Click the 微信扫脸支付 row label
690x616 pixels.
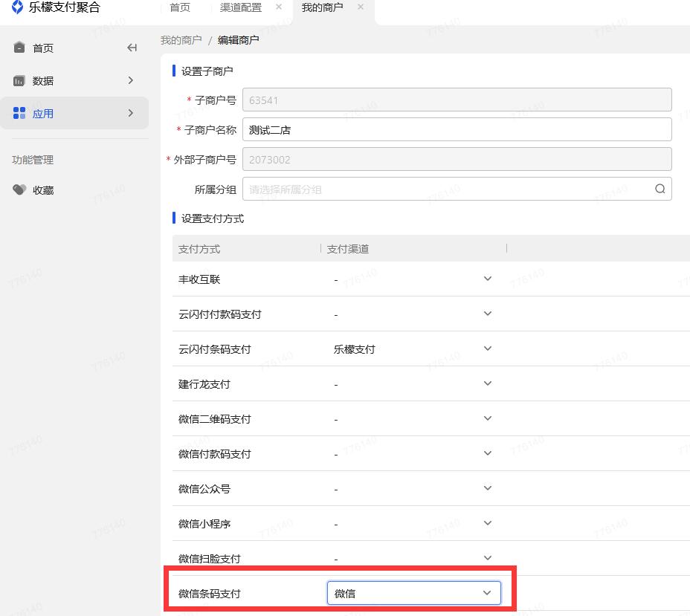210,559
